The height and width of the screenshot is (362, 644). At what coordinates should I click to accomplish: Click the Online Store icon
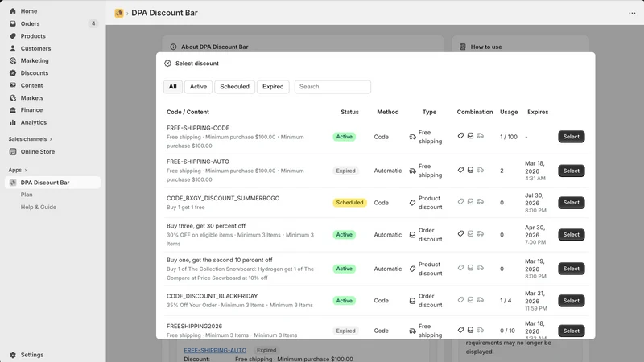pyautogui.click(x=13, y=151)
